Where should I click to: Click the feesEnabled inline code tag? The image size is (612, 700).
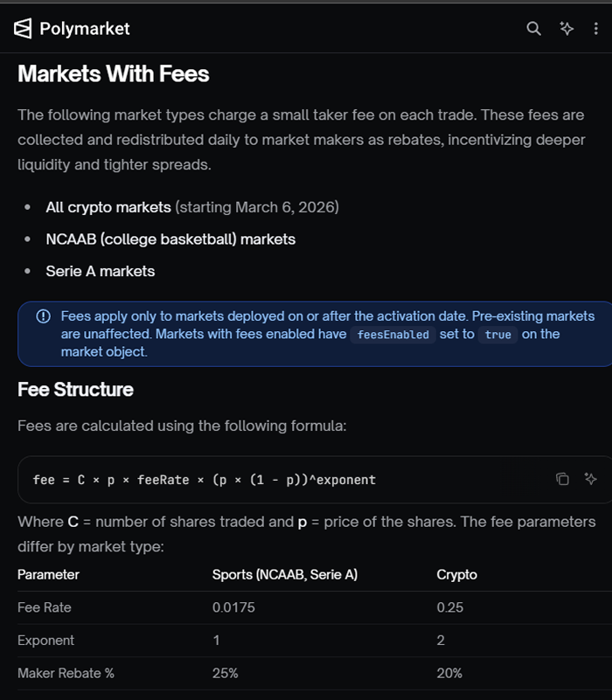pos(393,335)
